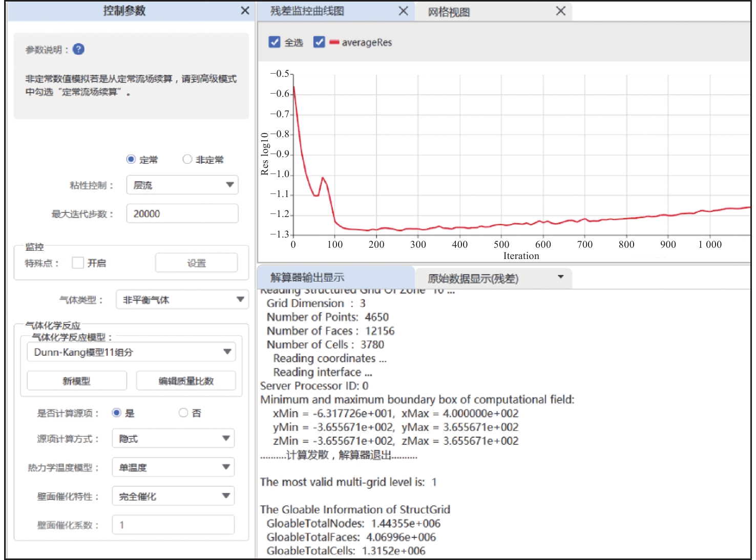Click the 新模型 button
756x560 pixels.
76,381
